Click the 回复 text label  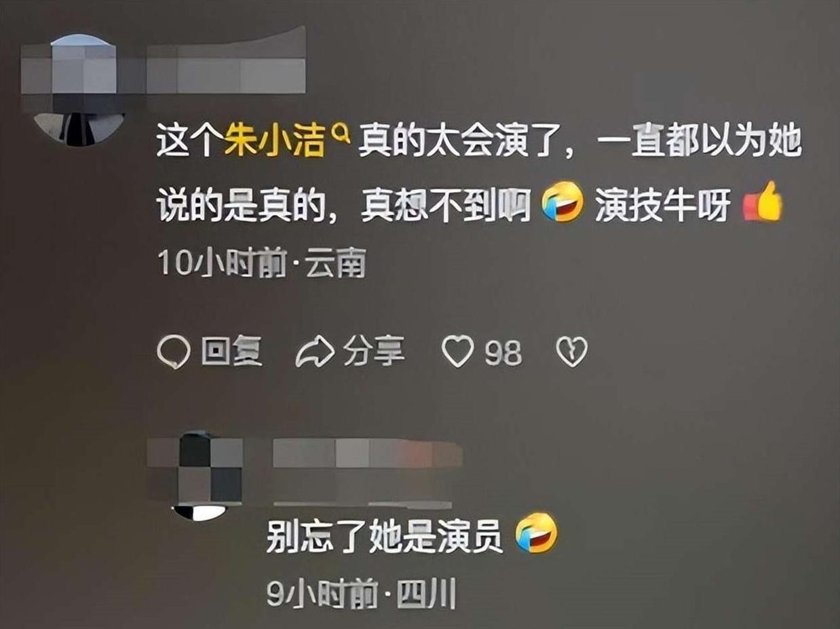[231, 352]
